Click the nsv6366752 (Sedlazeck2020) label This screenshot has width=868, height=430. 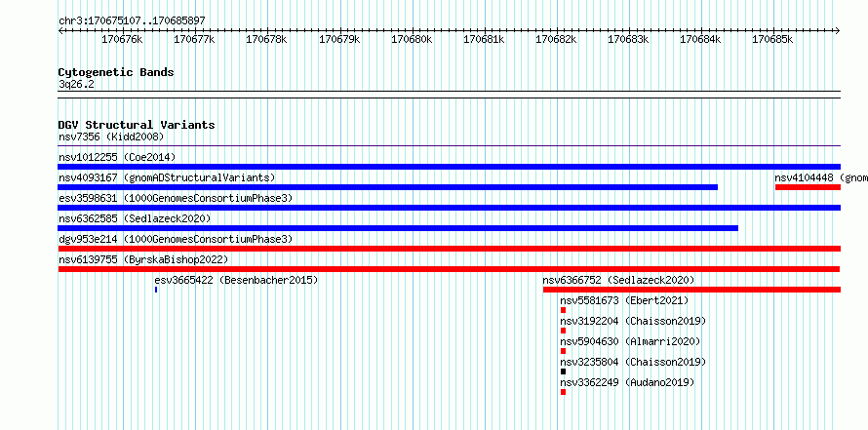(618, 280)
